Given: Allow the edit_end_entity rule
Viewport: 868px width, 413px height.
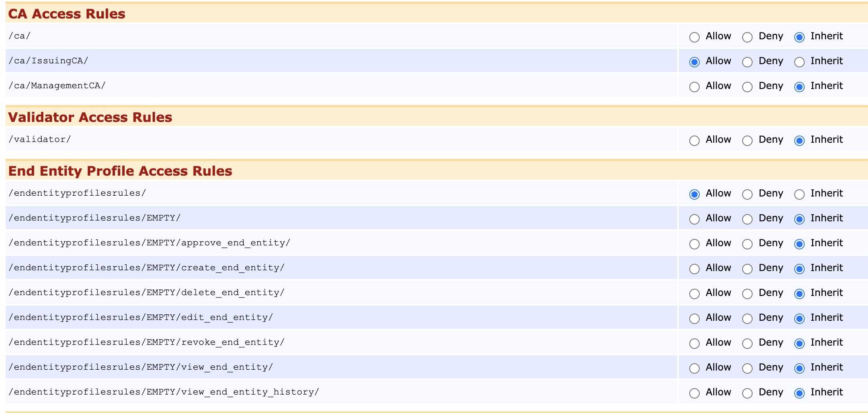Looking at the screenshot, I should click(x=694, y=319).
